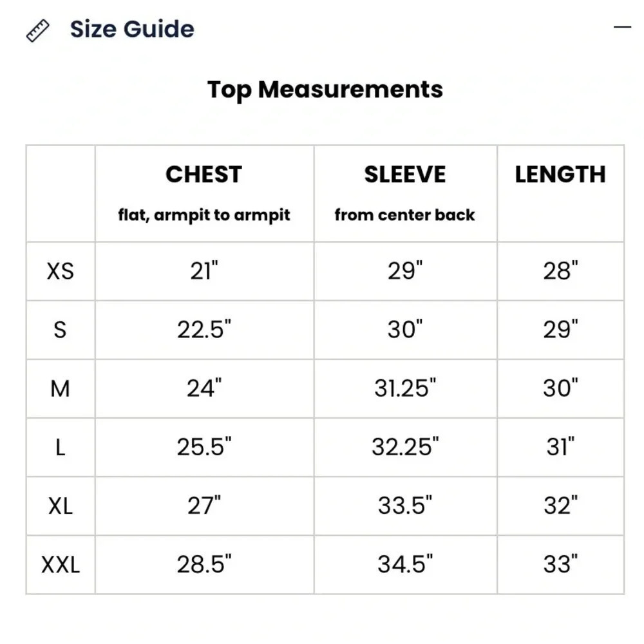Click the XXL size row label
644x644 pixels.
coord(61,565)
